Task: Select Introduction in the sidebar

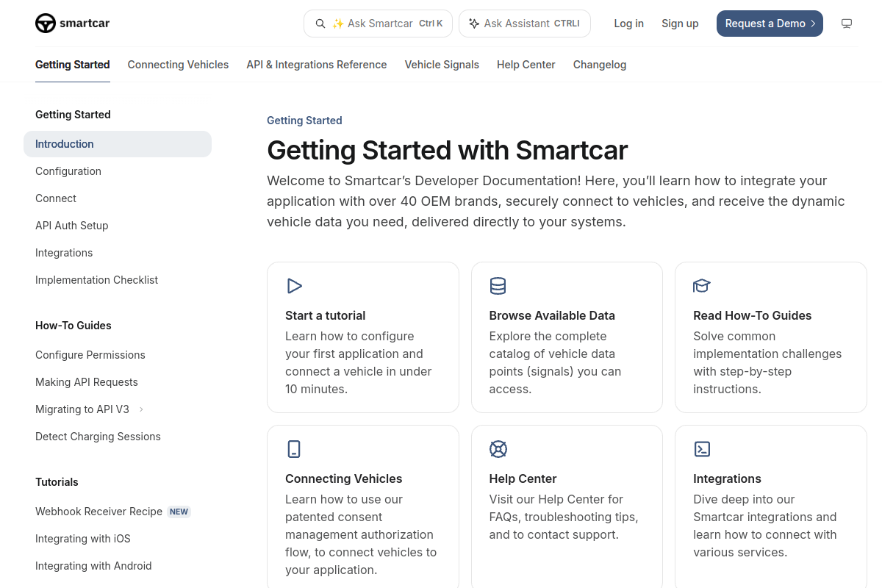Action: pos(118,144)
